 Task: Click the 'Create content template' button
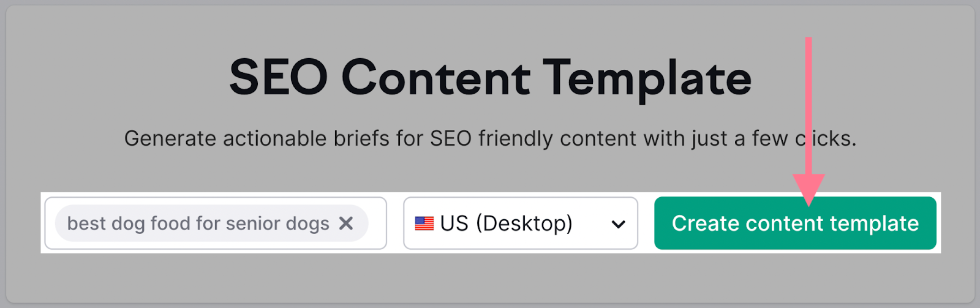pyautogui.click(x=795, y=223)
